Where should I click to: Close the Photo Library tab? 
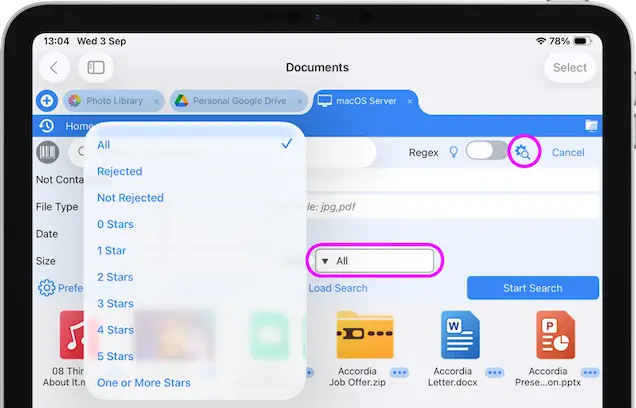point(155,101)
